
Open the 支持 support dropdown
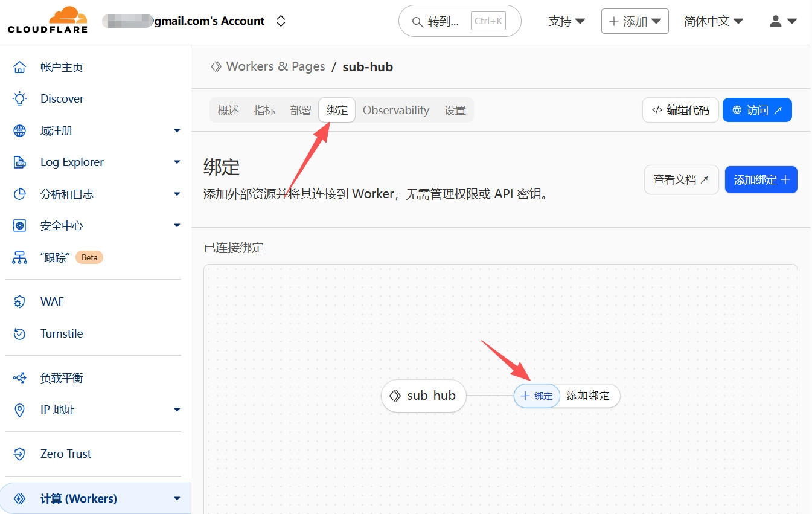[x=566, y=21]
